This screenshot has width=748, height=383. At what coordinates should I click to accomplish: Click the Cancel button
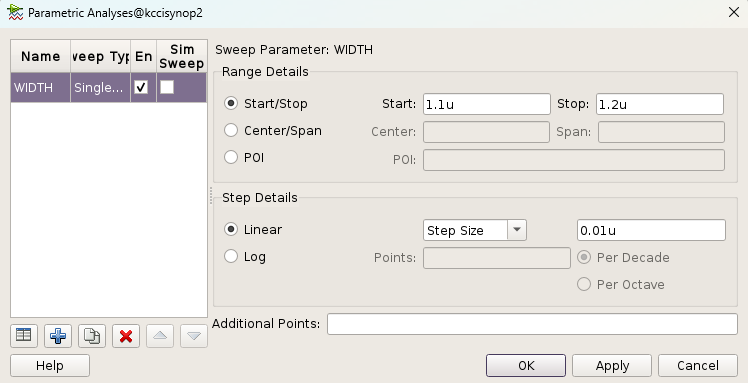click(x=698, y=365)
